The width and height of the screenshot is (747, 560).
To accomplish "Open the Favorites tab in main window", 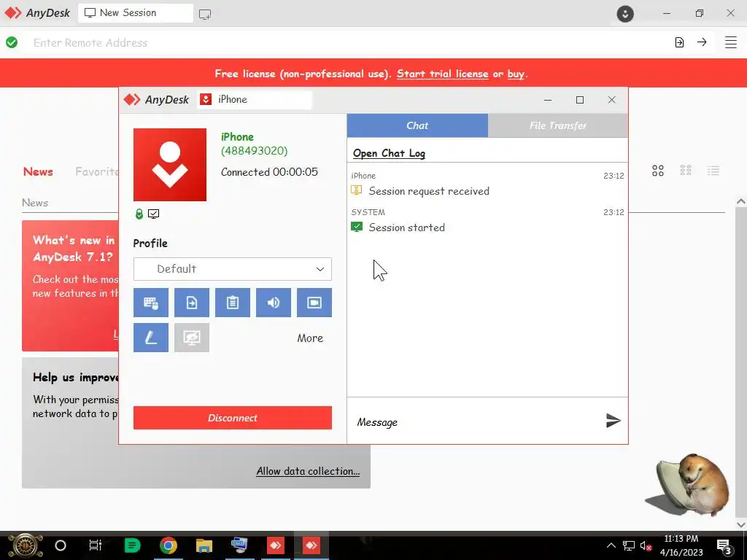I will coord(97,171).
